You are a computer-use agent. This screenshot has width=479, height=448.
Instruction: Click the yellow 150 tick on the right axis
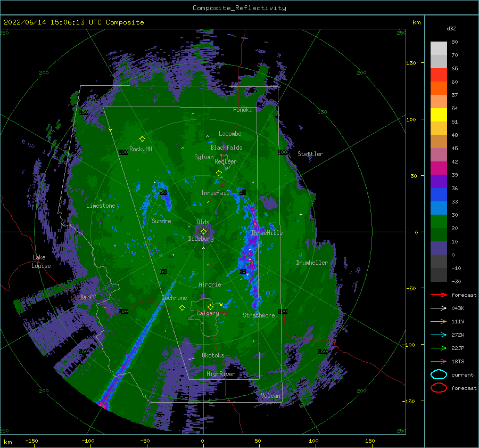(x=411, y=63)
